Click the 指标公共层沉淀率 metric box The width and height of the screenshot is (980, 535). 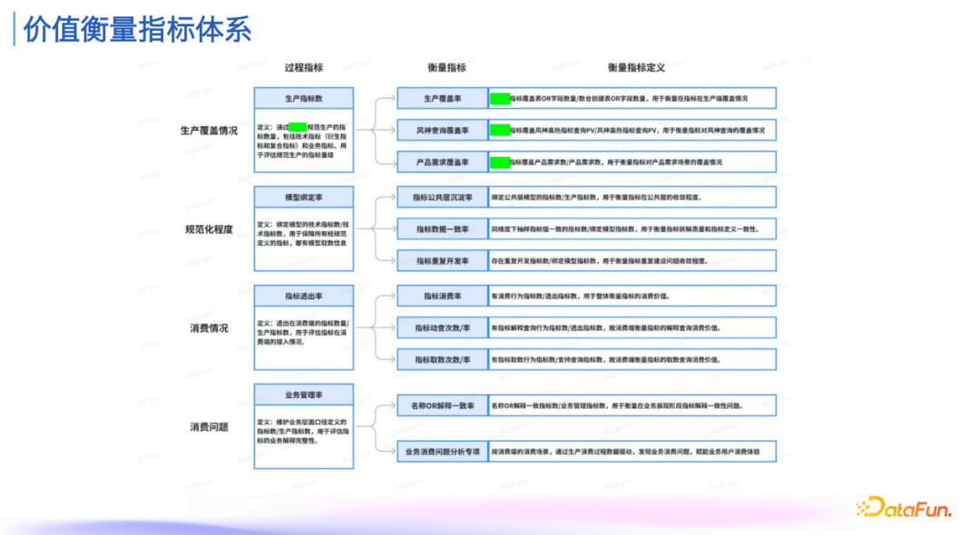pyautogui.click(x=443, y=197)
